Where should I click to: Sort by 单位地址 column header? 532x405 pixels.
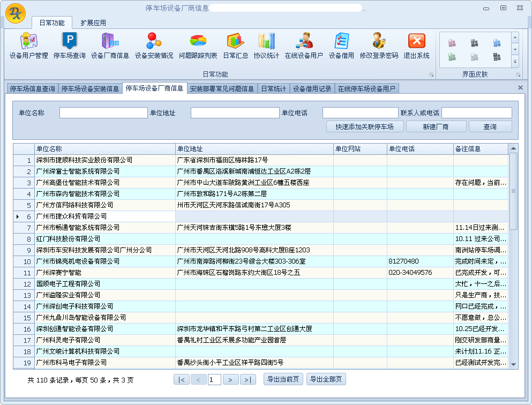tap(254, 149)
